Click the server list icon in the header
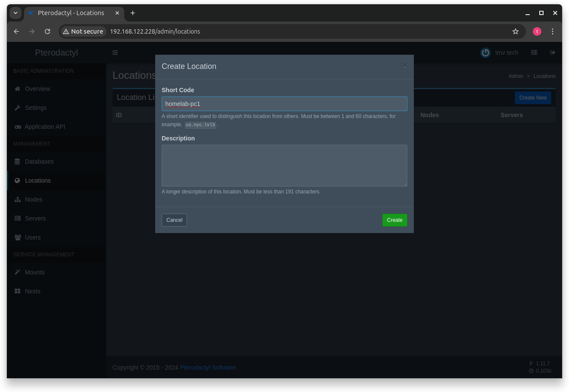Viewport: 569px width, 392px height. pos(534,53)
